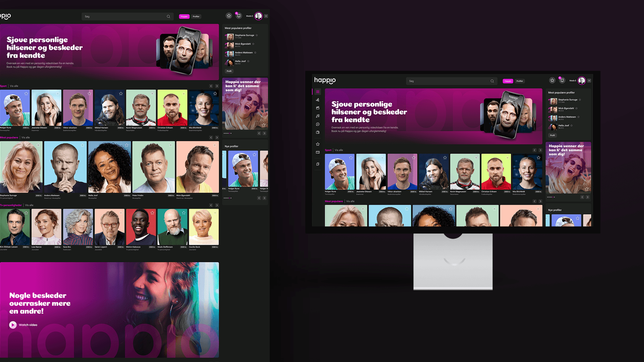Select Profiler pill tab in monitor view
Viewport: 644px width, 362px height.
pos(520,81)
